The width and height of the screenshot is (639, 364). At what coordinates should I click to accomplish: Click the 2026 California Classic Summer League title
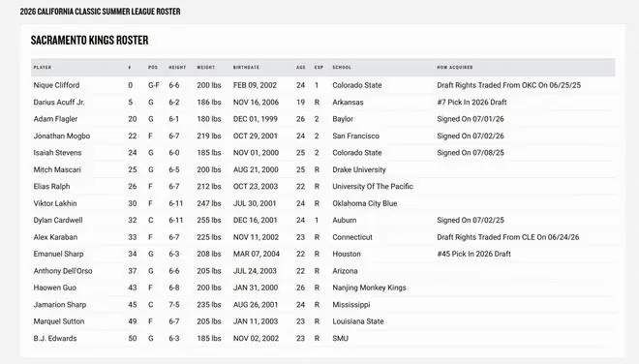tap(101, 12)
